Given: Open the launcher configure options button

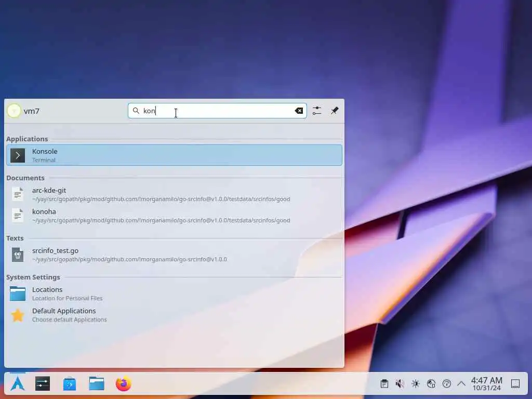Looking at the screenshot, I should tap(317, 111).
